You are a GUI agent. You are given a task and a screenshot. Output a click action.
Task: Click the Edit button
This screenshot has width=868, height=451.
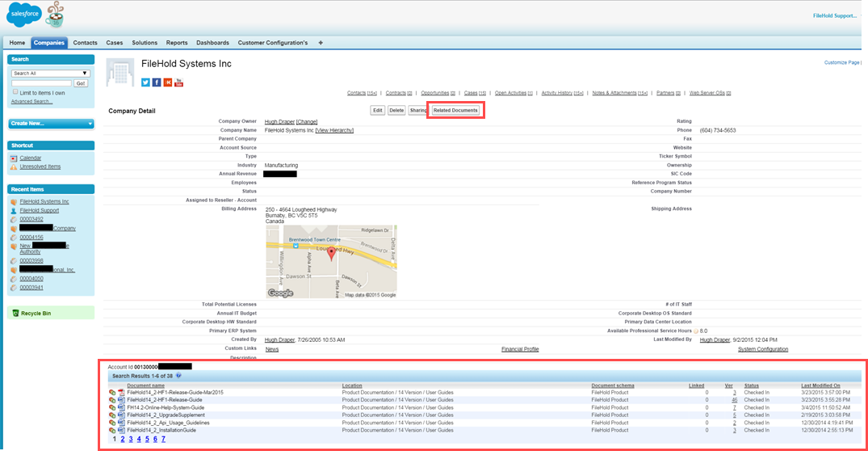click(378, 110)
